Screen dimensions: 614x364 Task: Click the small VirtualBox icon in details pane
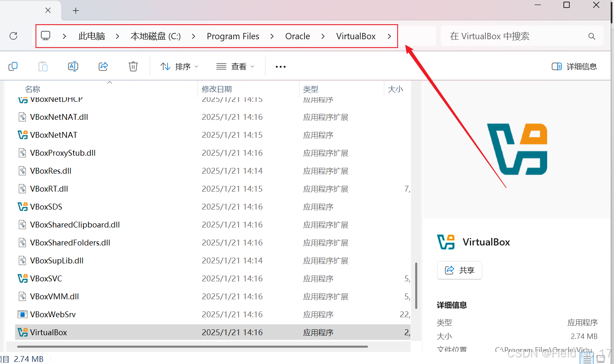click(x=446, y=242)
